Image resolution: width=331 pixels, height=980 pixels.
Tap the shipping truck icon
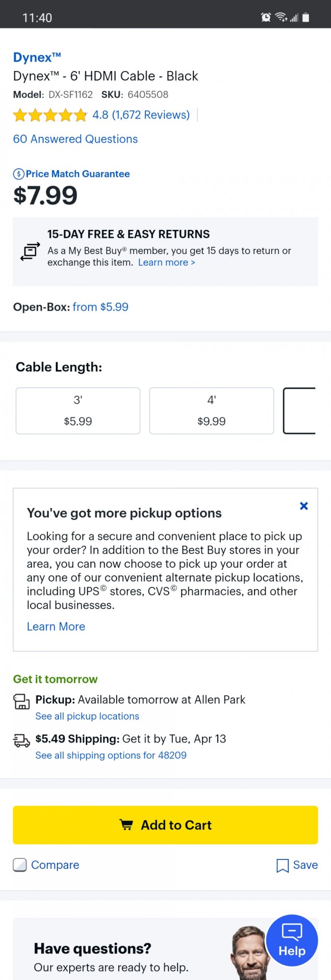[22, 740]
